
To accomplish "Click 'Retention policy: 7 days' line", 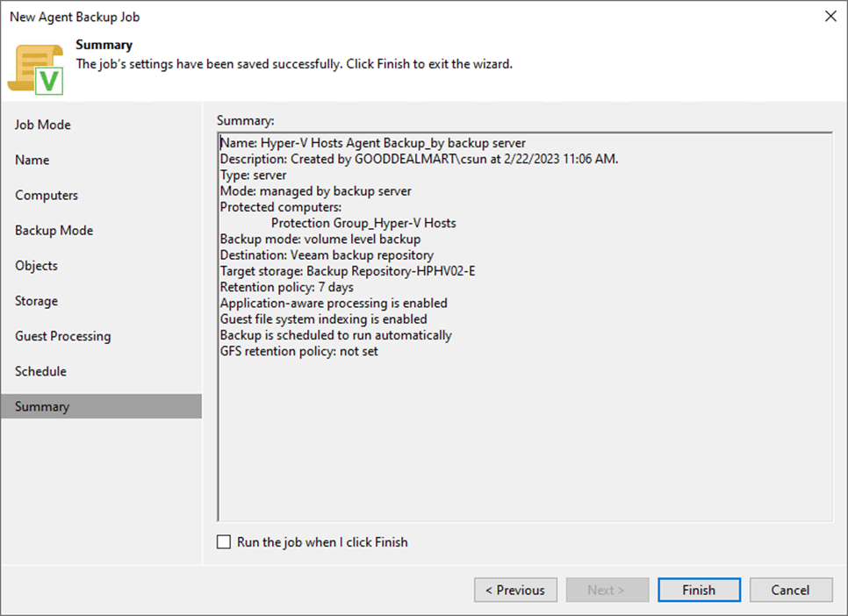I will coord(287,287).
